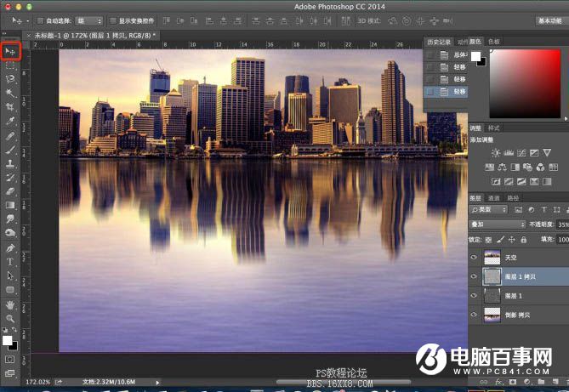The image size is (569, 392).
Task: Hide the 图层 1 拷贝 layer
Action: tap(474, 276)
